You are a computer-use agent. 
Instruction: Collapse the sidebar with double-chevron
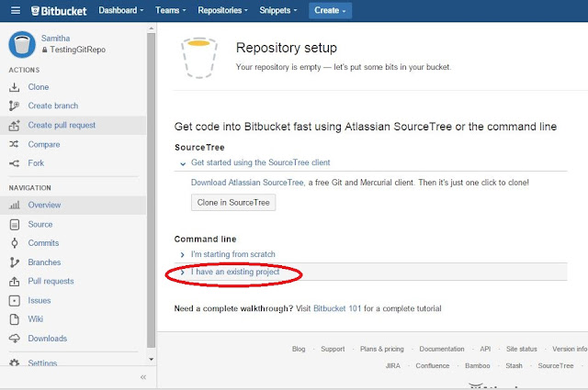point(143,377)
